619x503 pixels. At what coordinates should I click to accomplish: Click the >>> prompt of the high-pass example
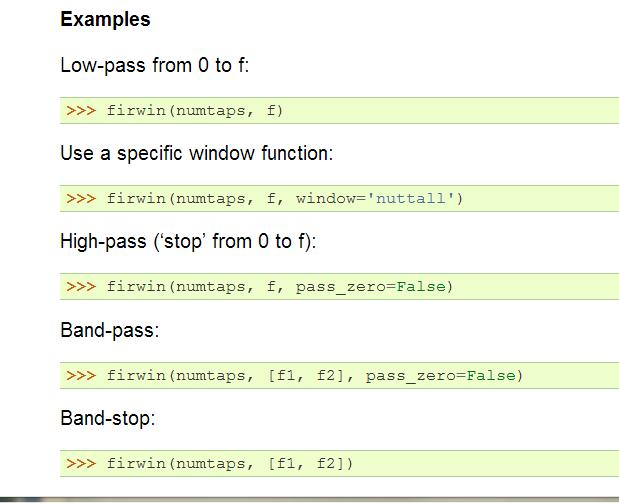[81, 286]
